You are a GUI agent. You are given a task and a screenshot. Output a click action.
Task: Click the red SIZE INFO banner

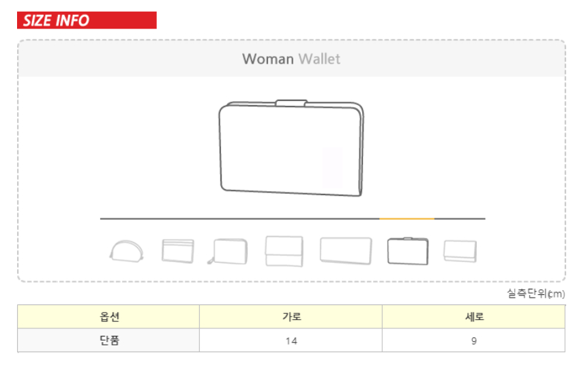coord(87,20)
